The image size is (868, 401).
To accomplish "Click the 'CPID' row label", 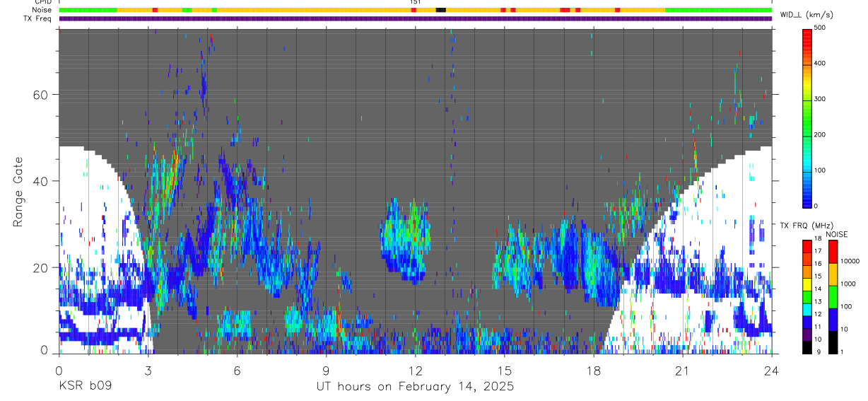I will (x=43, y=2).
